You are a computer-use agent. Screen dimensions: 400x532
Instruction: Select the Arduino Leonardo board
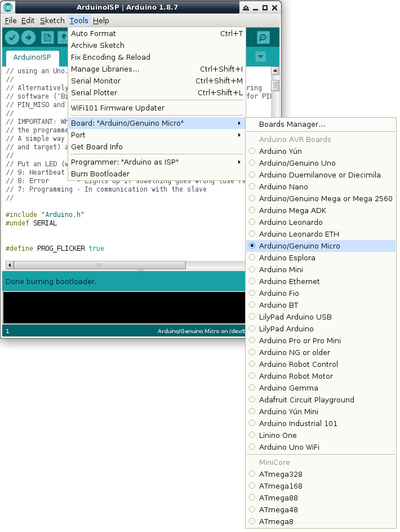(x=321, y=222)
